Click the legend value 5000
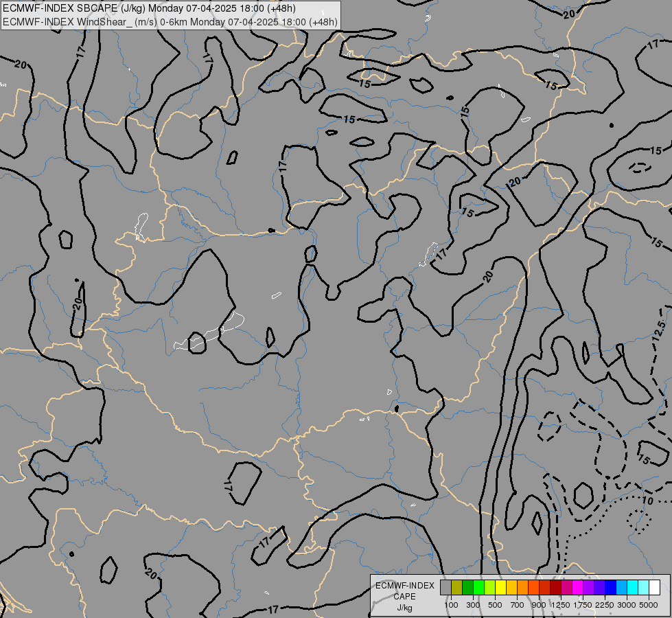 click(x=649, y=605)
